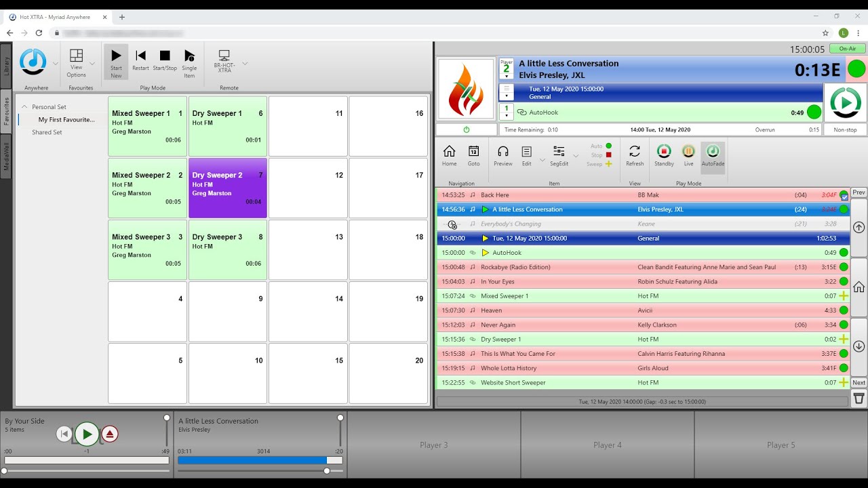Open the Library side tab
This screenshot has height=488, width=868.
[6, 66]
